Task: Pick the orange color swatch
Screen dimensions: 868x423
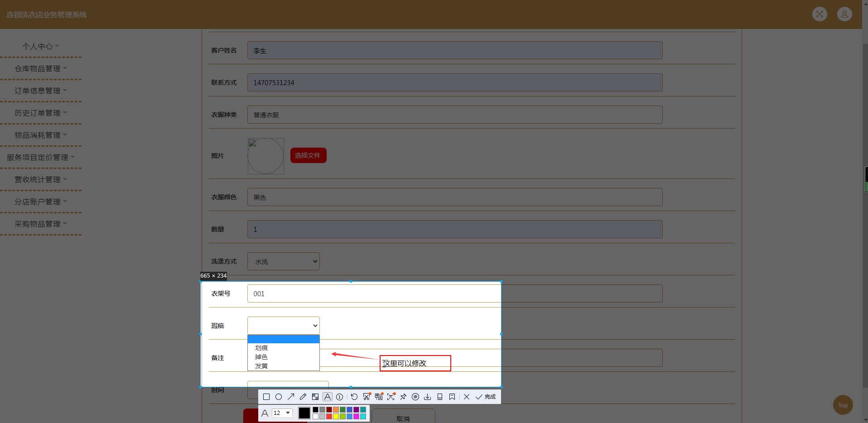Action: [x=336, y=409]
